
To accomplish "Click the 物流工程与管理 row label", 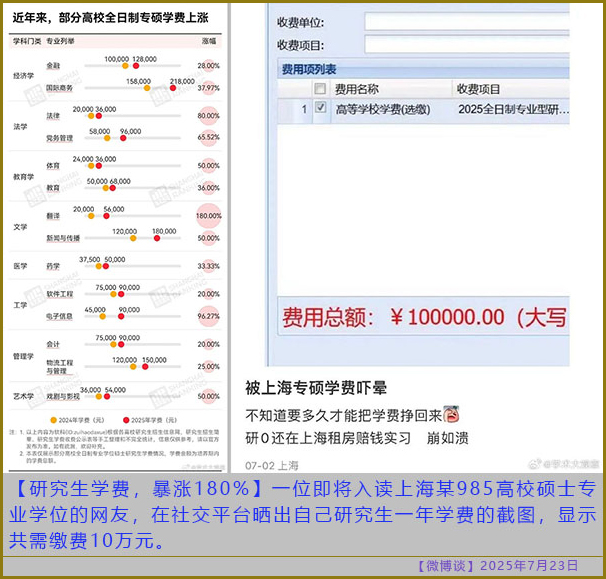I will [60, 367].
